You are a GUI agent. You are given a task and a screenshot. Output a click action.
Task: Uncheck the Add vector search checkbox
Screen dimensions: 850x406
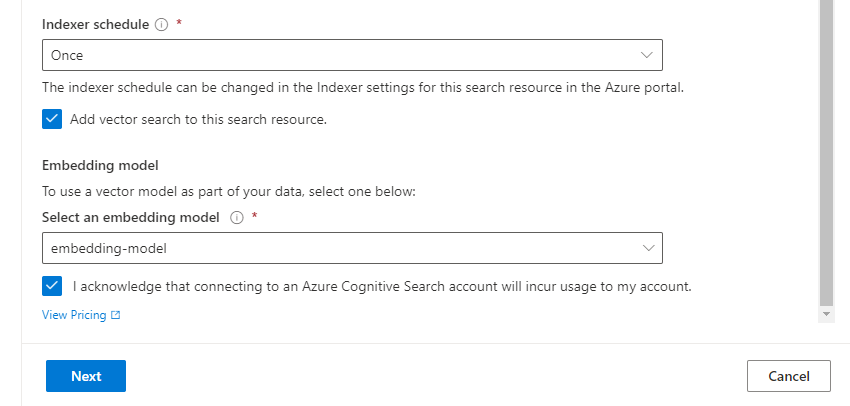pyautogui.click(x=52, y=119)
